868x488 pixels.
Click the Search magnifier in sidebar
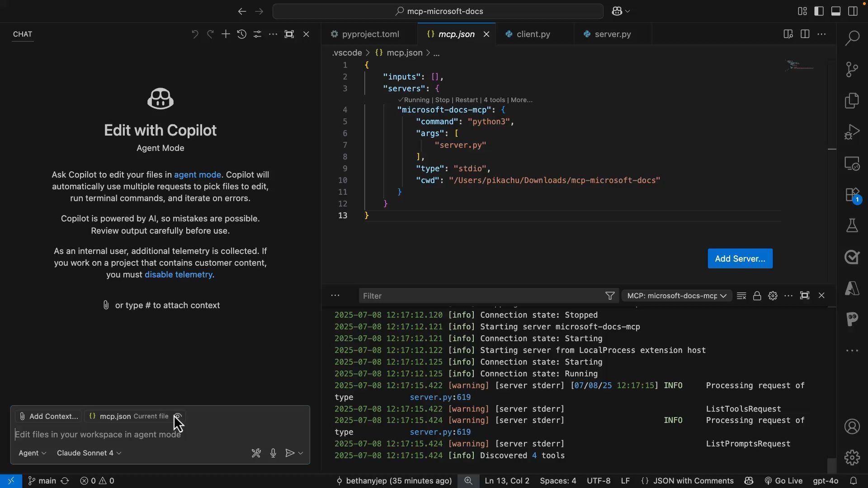(x=852, y=38)
